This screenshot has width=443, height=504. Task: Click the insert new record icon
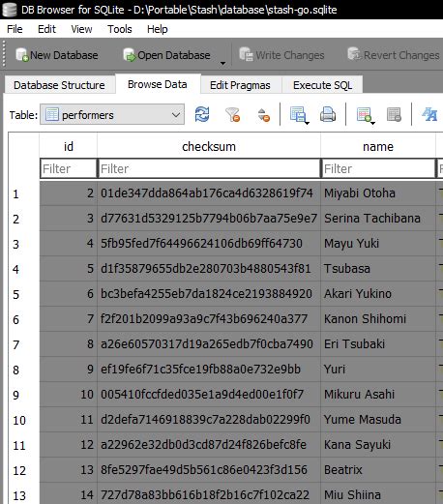coord(364,114)
